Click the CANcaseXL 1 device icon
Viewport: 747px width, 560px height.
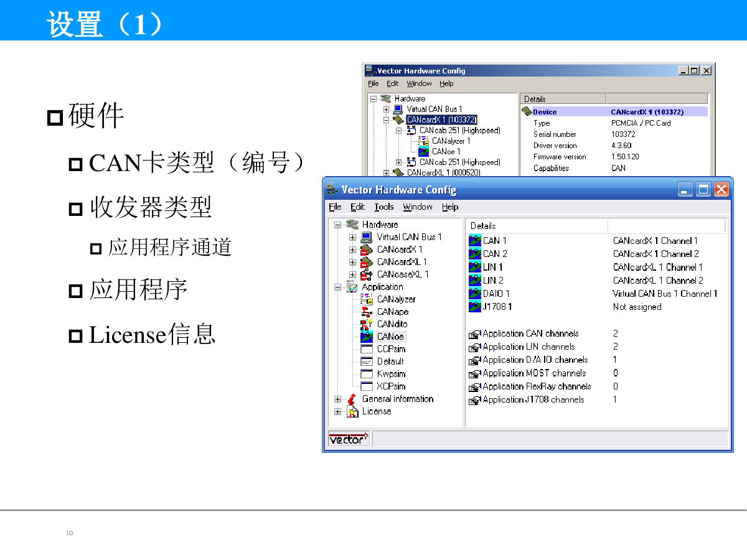pyautogui.click(x=367, y=274)
